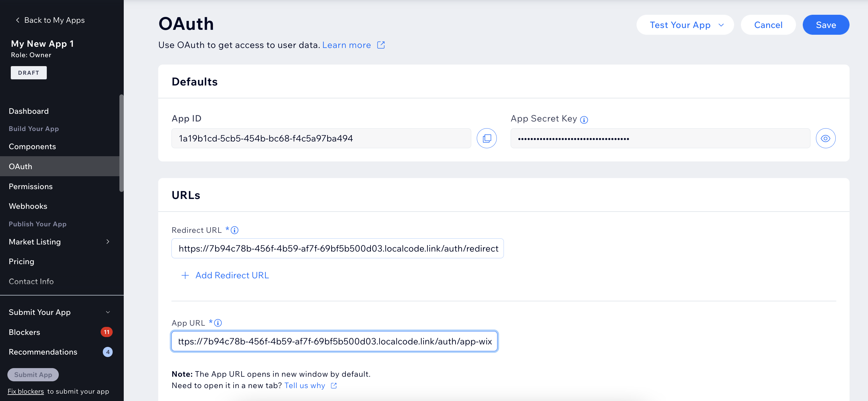Follow the Learn more link
This screenshot has width=868, height=401.
(346, 45)
